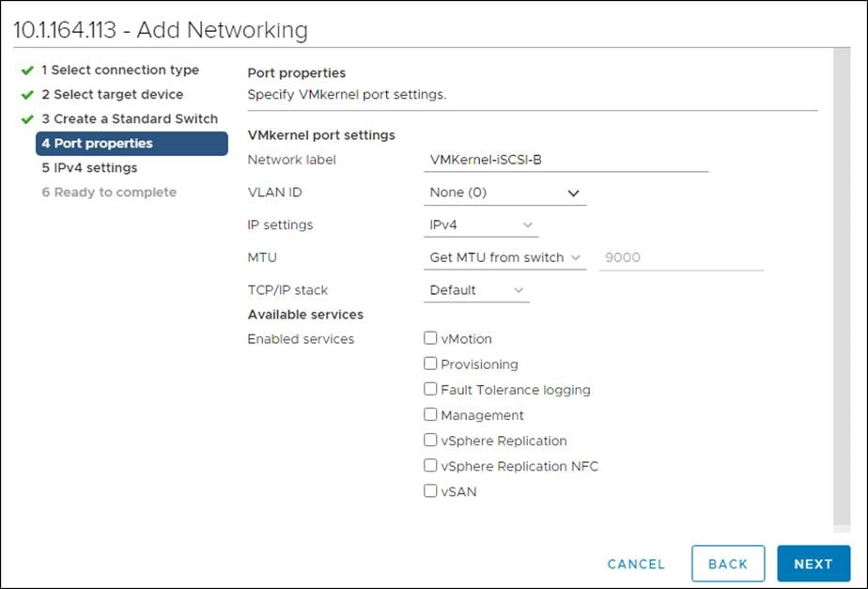
Task: Click the BACK button
Action: pyautogui.click(x=728, y=564)
